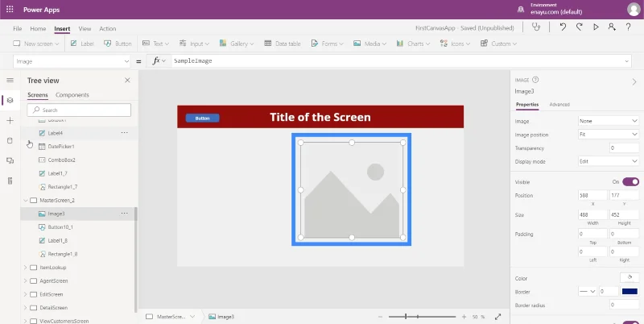Open the Home tab
644x324 pixels.
(x=38, y=29)
